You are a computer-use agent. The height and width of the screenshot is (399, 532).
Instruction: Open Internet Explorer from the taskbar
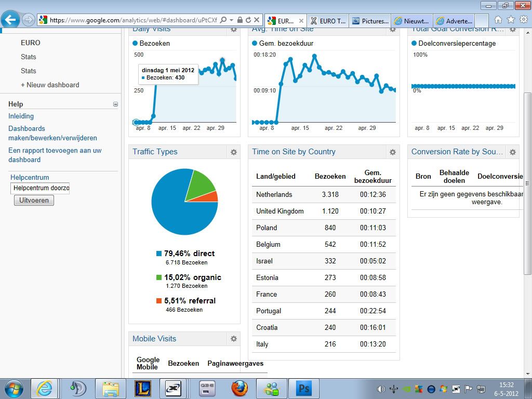tap(45, 389)
